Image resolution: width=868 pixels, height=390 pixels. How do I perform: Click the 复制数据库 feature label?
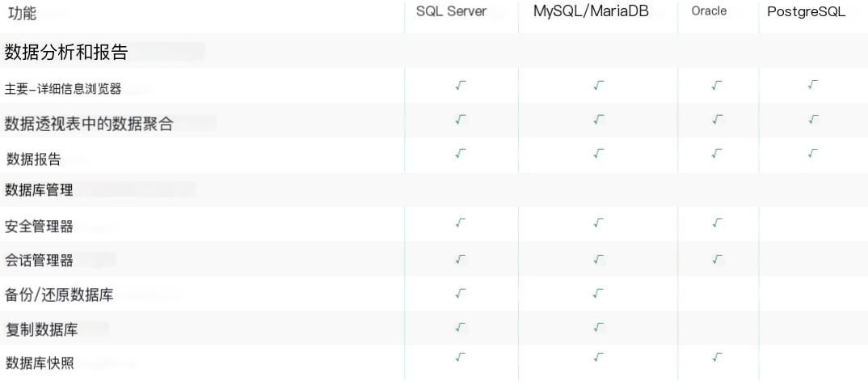41,330
